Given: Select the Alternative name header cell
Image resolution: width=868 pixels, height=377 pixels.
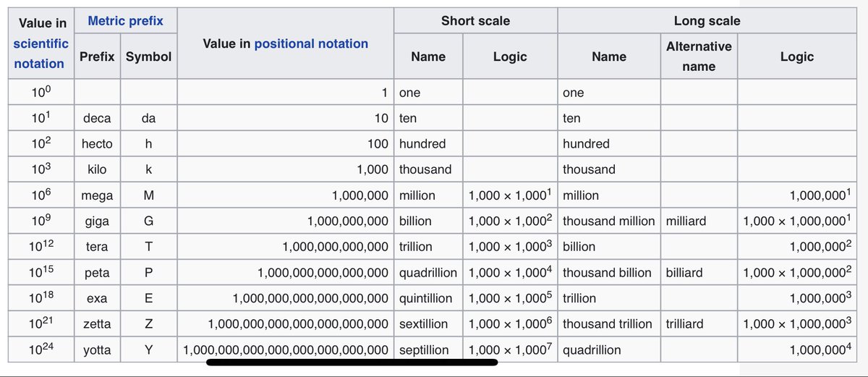Looking at the screenshot, I should point(699,56).
